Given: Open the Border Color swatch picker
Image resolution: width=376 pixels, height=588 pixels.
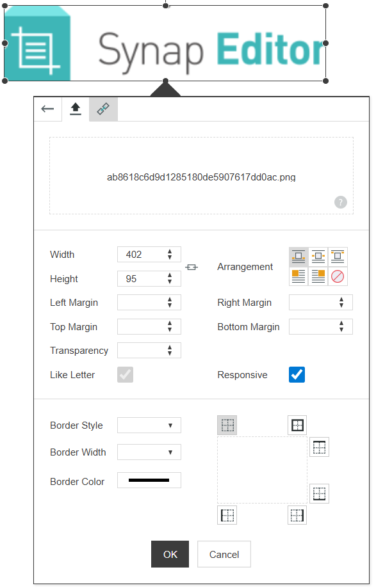Looking at the screenshot, I should (x=149, y=480).
